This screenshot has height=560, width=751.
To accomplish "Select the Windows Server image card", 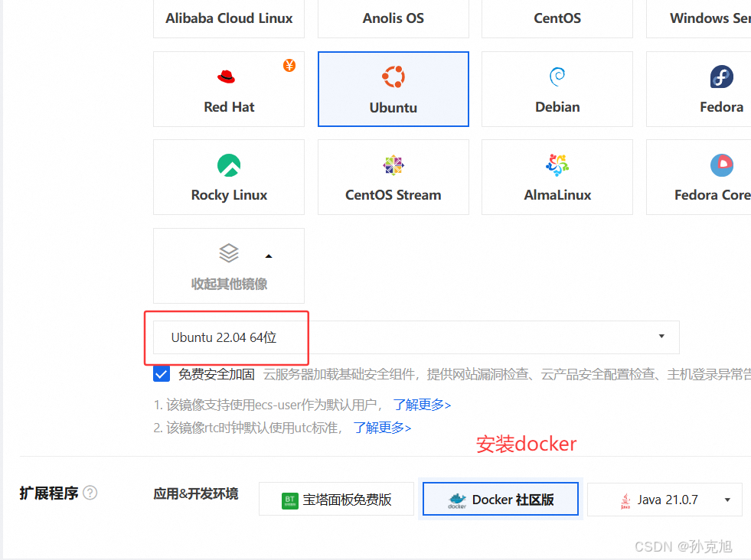I will pyautogui.click(x=699, y=18).
